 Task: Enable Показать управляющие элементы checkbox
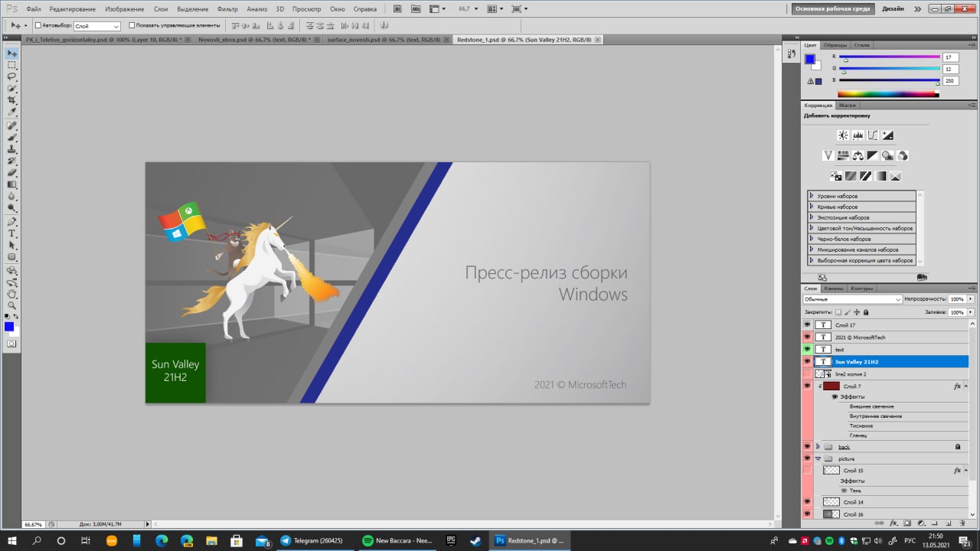(132, 25)
